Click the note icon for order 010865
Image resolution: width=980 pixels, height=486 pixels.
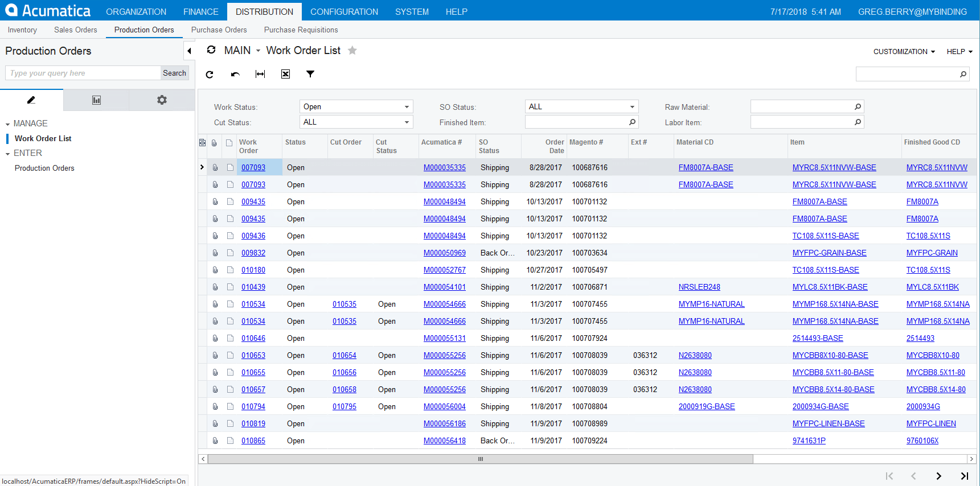[230, 440]
